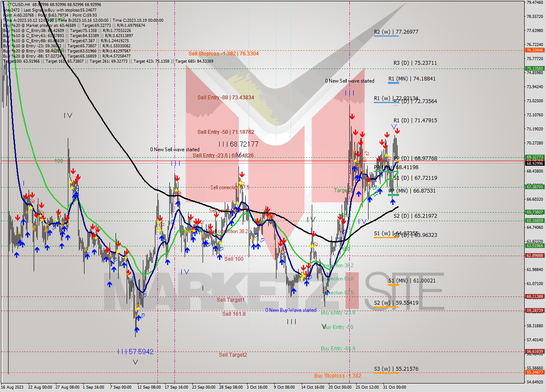Click the 79.47420 price scale value

click(535, 2)
